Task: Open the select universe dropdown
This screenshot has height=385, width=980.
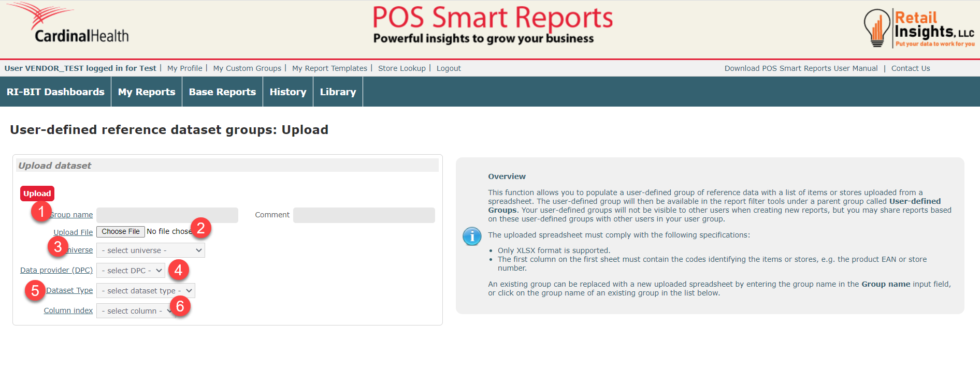Action: coord(150,250)
